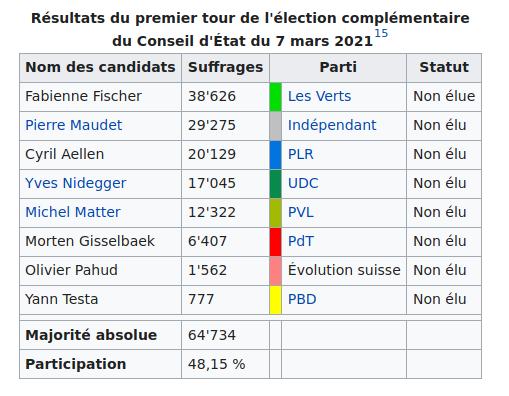The height and width of the screenshot is (396, 509).
Task: Follow the Michel Matter link
Action: [x=73, y=212]
